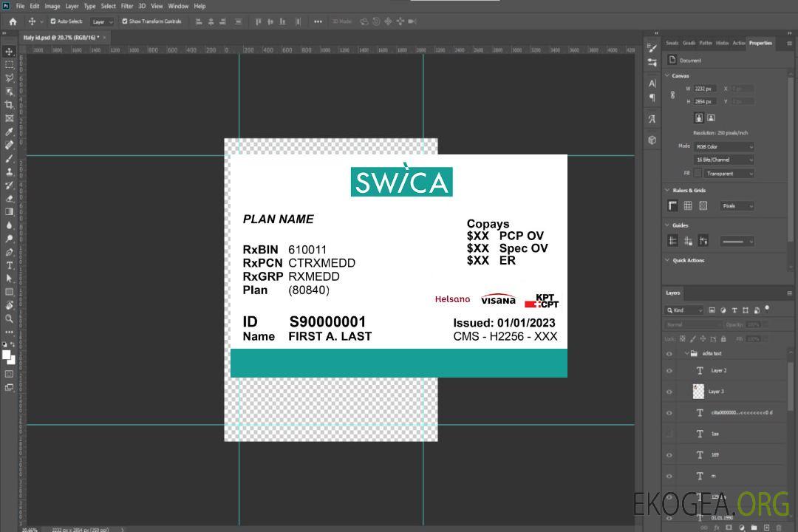Image resolution: width=798 pixels, height=532 pixels.
Task: Select the Horizontal Type tool
Action: [x=9, y=265]
